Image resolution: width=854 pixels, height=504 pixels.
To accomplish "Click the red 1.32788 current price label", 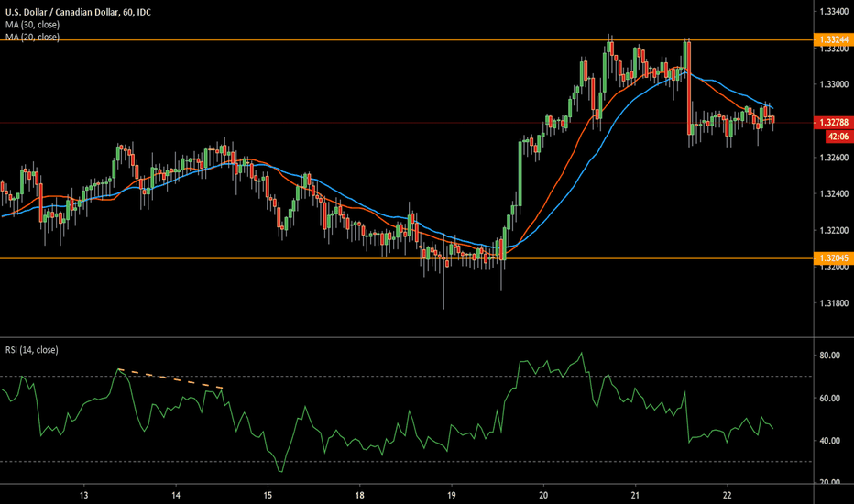I will [x=832, y=120].
